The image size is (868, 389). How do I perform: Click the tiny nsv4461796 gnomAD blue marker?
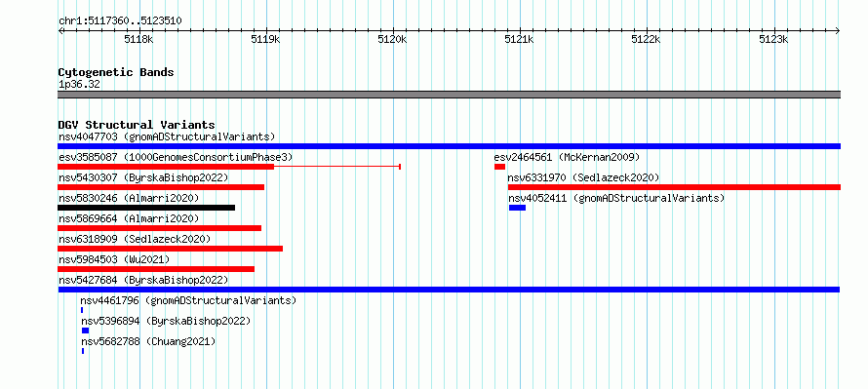pos(82,310)
